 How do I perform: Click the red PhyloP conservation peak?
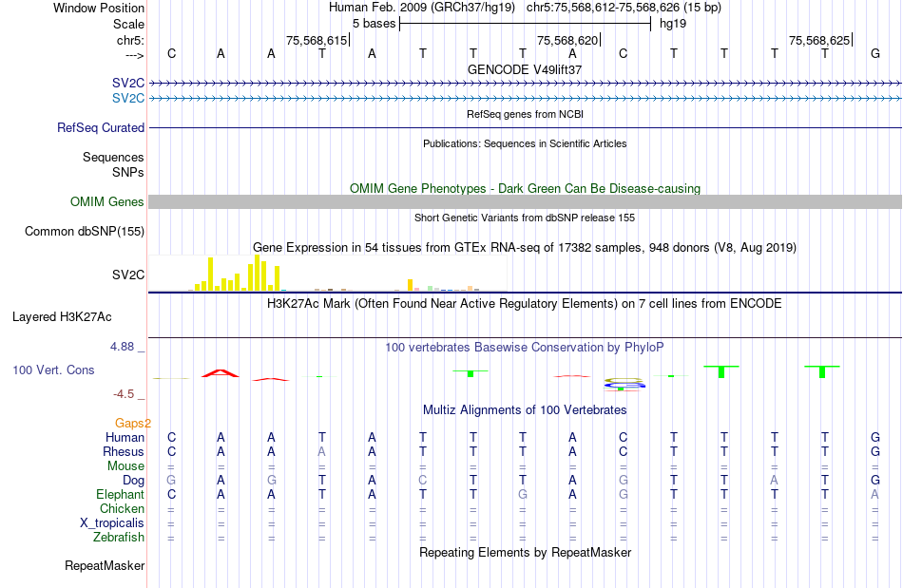click(220, 373)
